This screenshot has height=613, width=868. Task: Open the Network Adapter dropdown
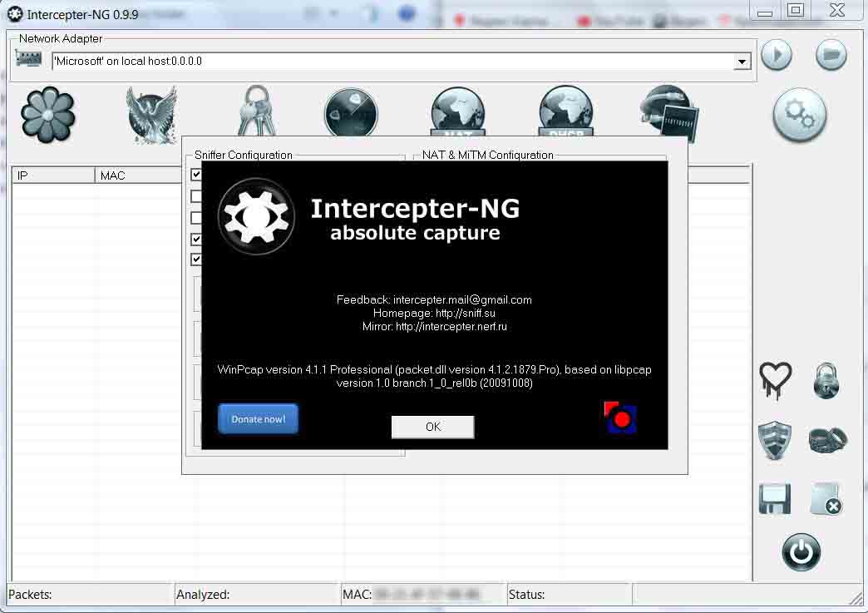pos(742,62)
